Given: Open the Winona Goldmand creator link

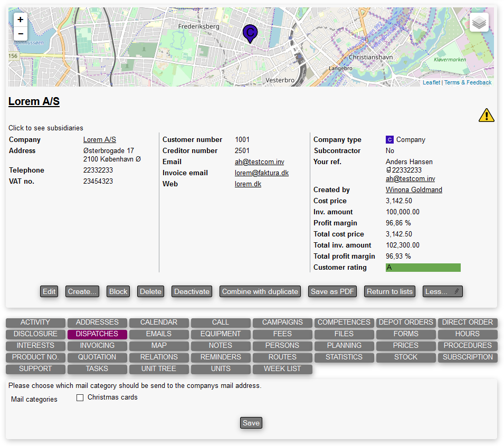Looking at the screenshot, I should pyautogui.click(x=414, y=190).
